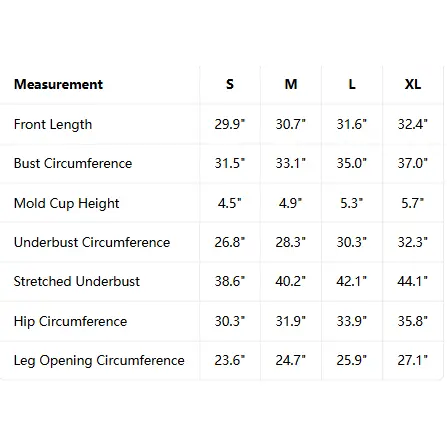This screenshot has width=447, height=447.
Task: Click the Mold Cup Height row label
Action: tap(66, 203)
